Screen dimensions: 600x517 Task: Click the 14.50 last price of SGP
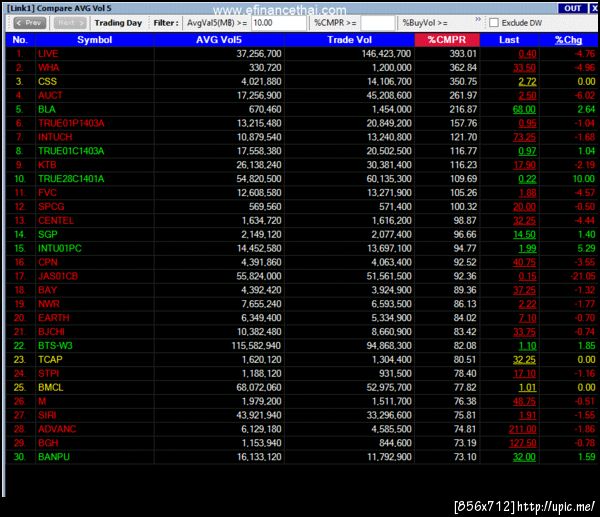pyautogui.click(x=524, y=235)
